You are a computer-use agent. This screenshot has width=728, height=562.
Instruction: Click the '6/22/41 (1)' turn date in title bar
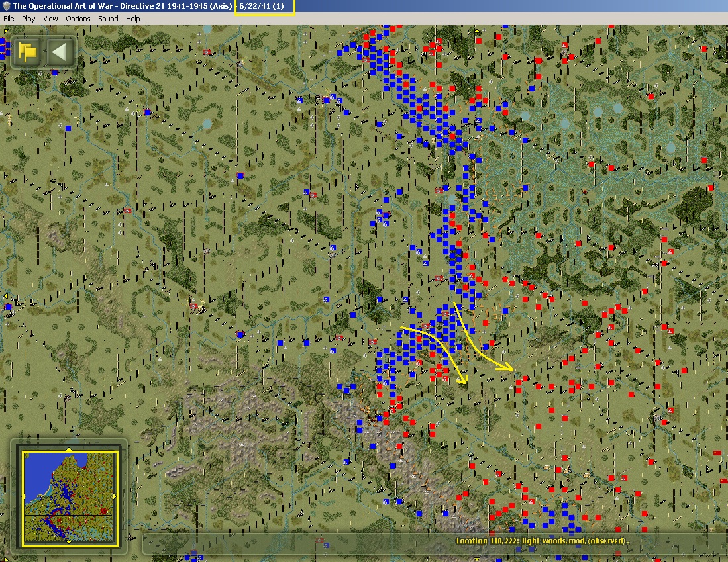[262, 6]
